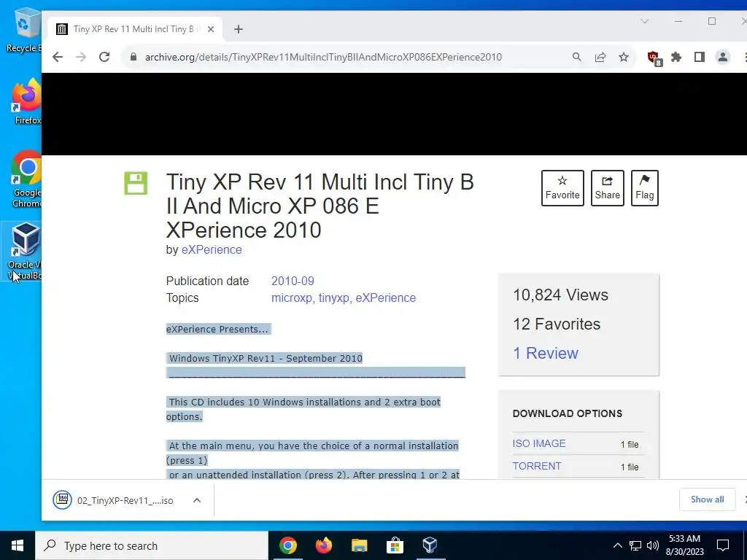
Task: Click the padlock site info icon
Action: (133, 57)
